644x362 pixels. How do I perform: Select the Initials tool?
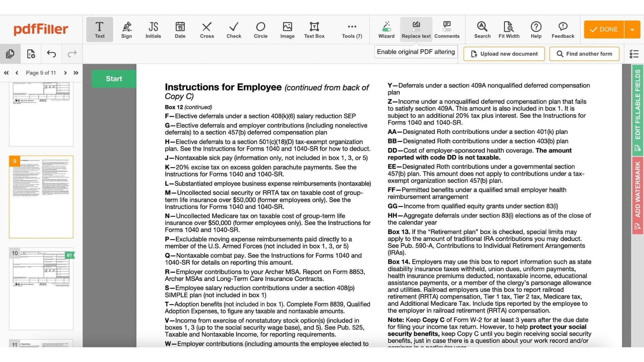click(x=153, y=29)
